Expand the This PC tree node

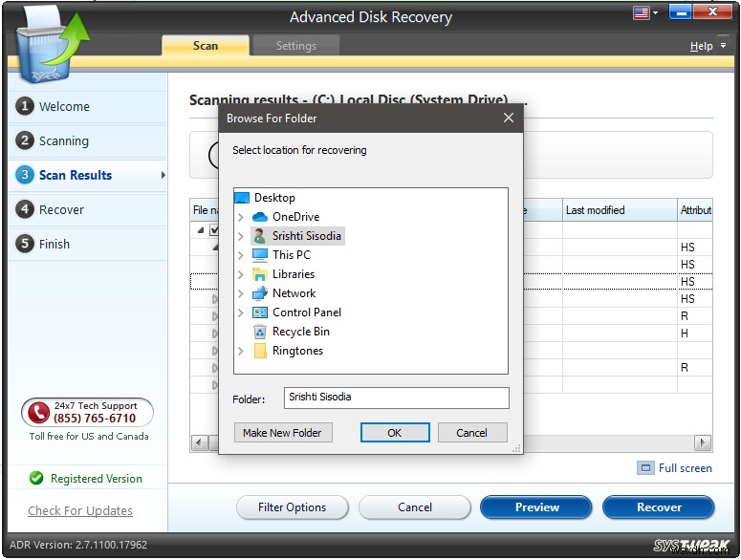pos(241,255)
